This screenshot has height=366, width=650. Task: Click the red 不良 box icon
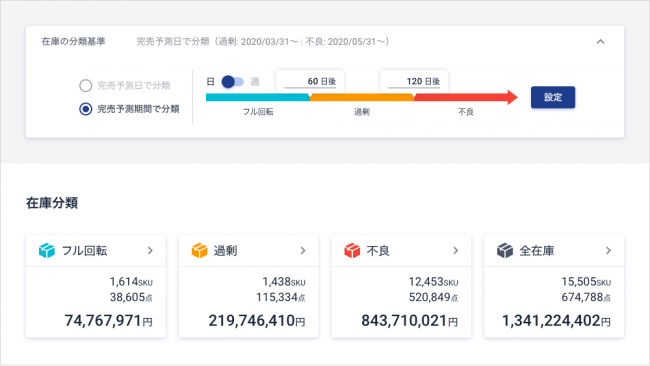point(352,251)
